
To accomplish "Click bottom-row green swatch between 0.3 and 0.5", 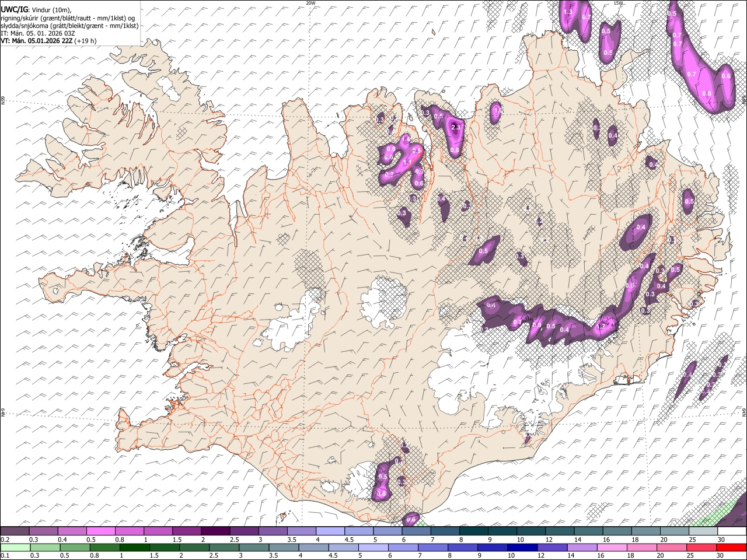I will pyautogui.click(x=44, y=547).
